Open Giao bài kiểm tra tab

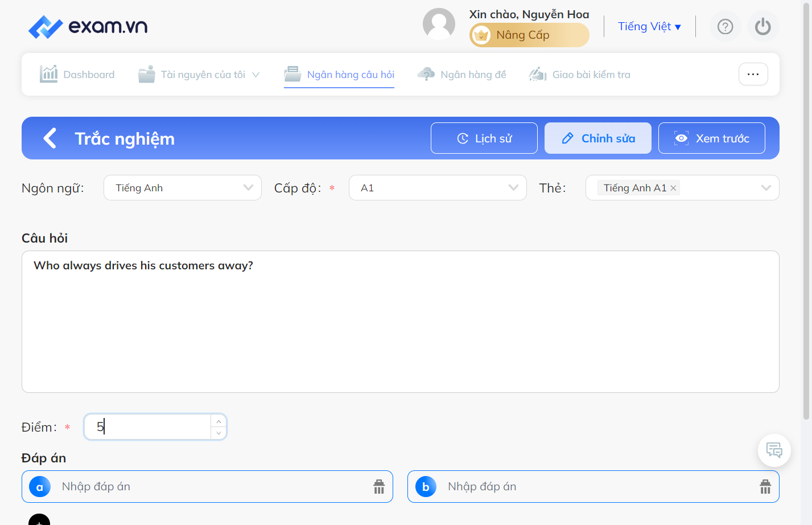point(579,75)
